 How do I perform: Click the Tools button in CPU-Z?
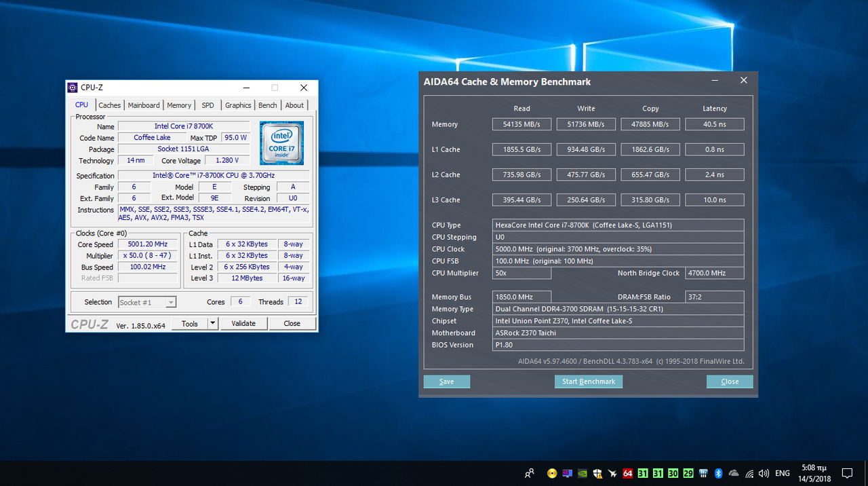point(190,324)
